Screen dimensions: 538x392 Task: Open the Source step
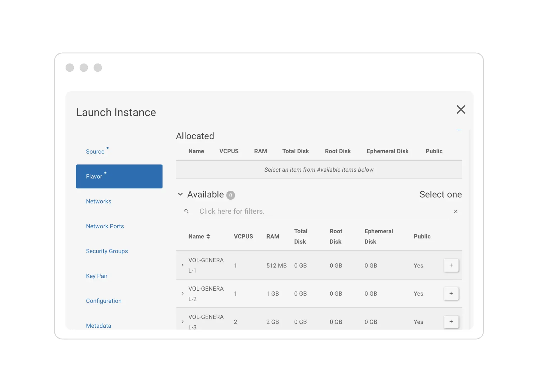coord(95,151)
